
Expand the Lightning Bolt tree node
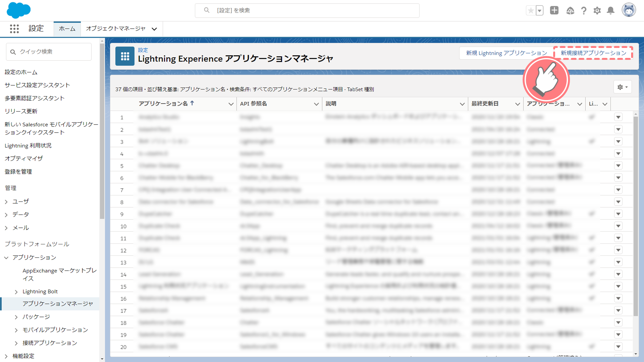click(x=16, y=292)
